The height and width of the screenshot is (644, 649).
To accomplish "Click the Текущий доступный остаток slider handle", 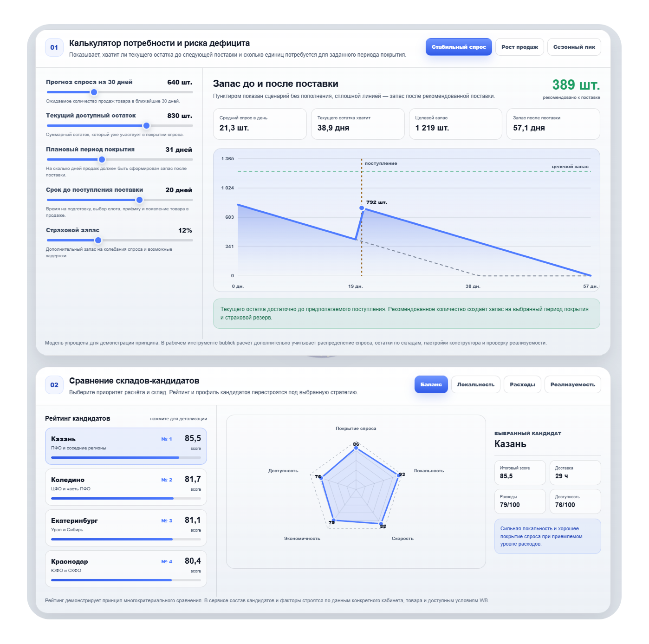I will (x=146, y=125).
